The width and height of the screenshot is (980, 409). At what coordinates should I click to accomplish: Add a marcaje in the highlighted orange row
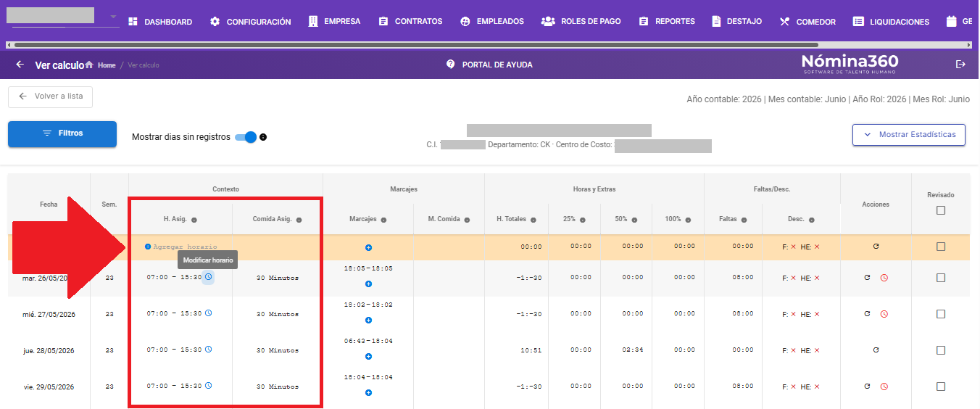pos(368,248)
